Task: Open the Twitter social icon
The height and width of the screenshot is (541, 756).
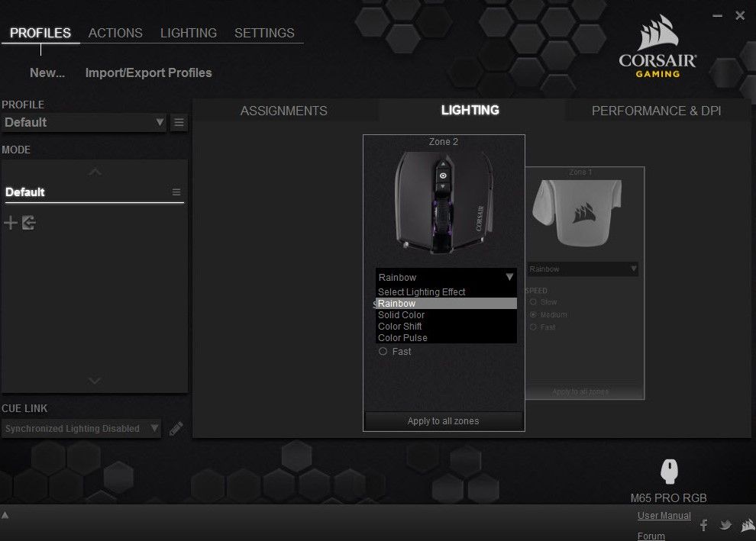Action: point(725,525)
